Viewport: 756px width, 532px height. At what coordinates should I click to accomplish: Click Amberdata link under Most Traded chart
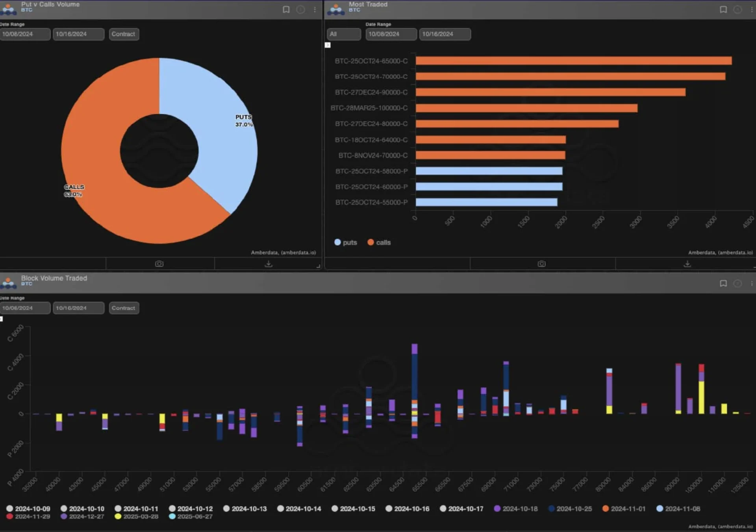[x=721, y=253]
